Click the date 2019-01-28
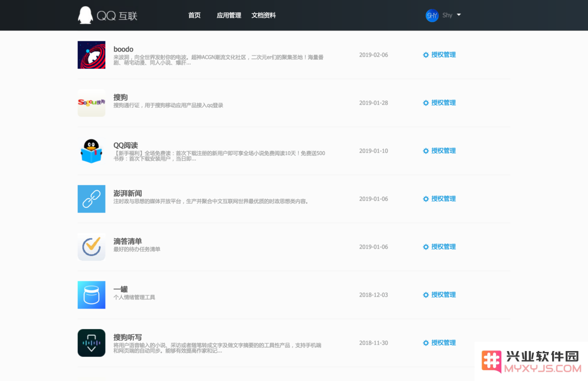The height and width of the screenshot is (381, 588). tap(373, 103)
